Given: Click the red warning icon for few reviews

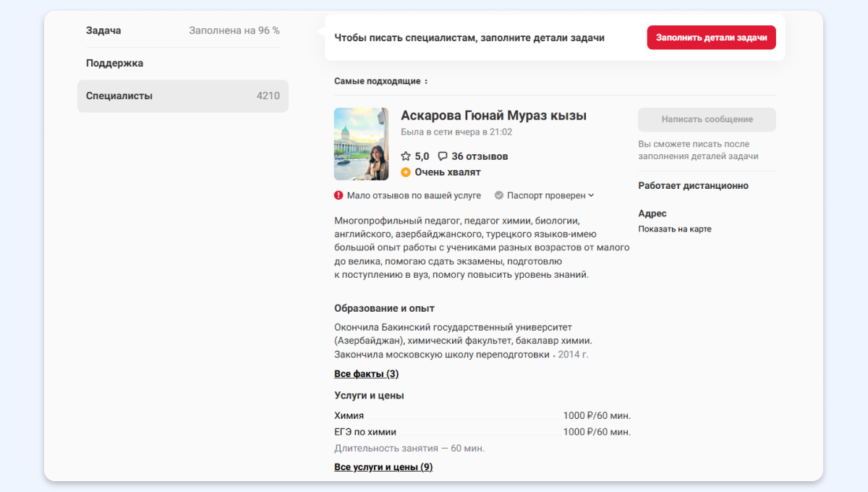Looking at the screenshot, I should click(339, 195).
